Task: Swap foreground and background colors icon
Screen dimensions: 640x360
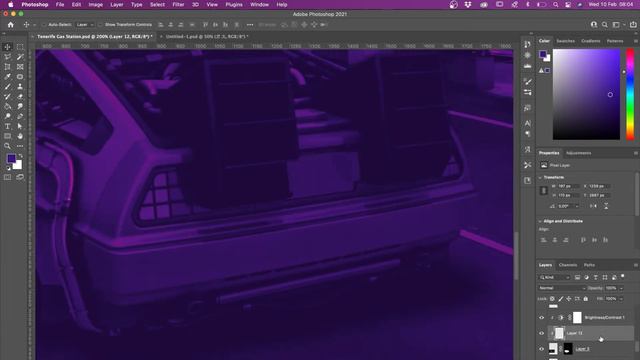Action: (x=20, y=156)
